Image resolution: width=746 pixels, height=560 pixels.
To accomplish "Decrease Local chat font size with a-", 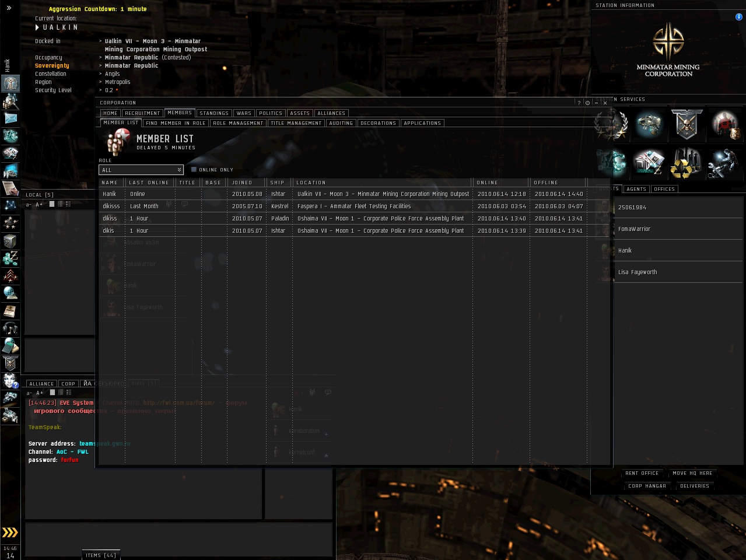I will pyautogui.click(x=29, y=205).
